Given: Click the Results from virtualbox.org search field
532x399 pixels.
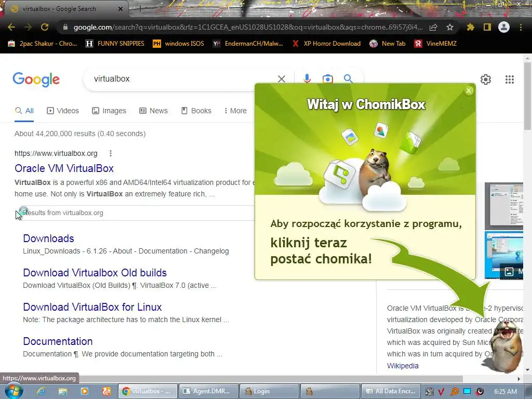Looking at the screenshot, I should click(136, 212).
